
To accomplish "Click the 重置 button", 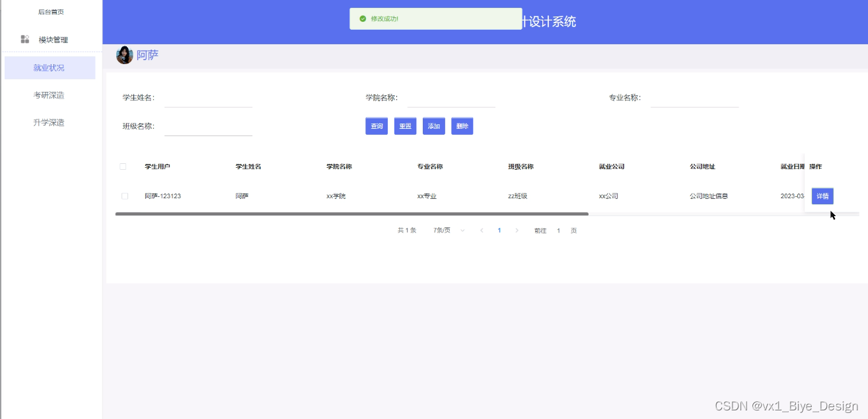I will coord(405,126).
